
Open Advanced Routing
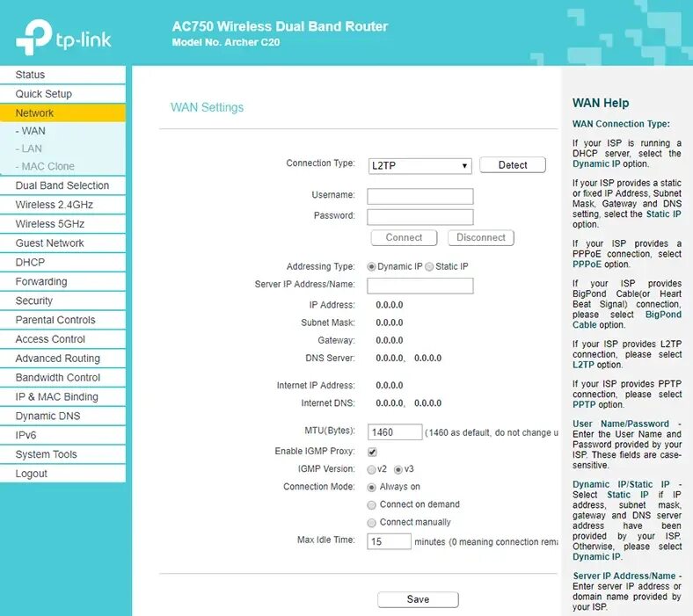pos(62,359)
